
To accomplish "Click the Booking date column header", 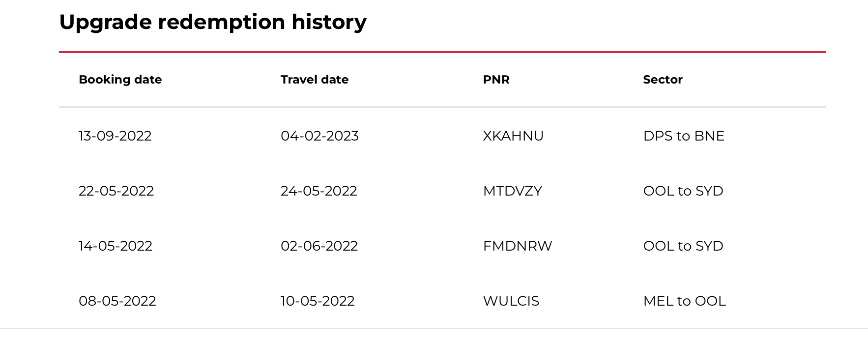I will click(120, 80).
